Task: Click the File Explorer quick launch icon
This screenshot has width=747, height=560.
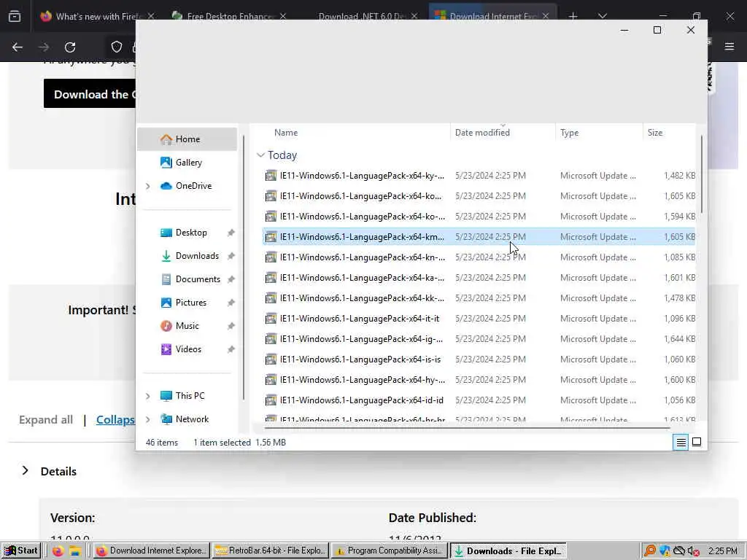Action: click(x=75, y=551)
